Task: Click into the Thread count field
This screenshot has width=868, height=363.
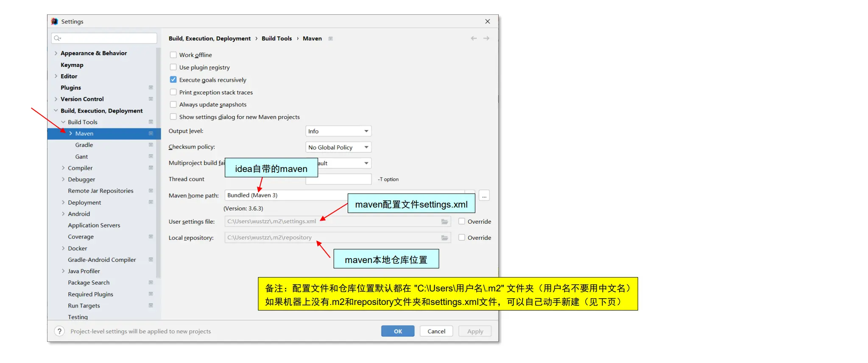Action: coord(338,179)
